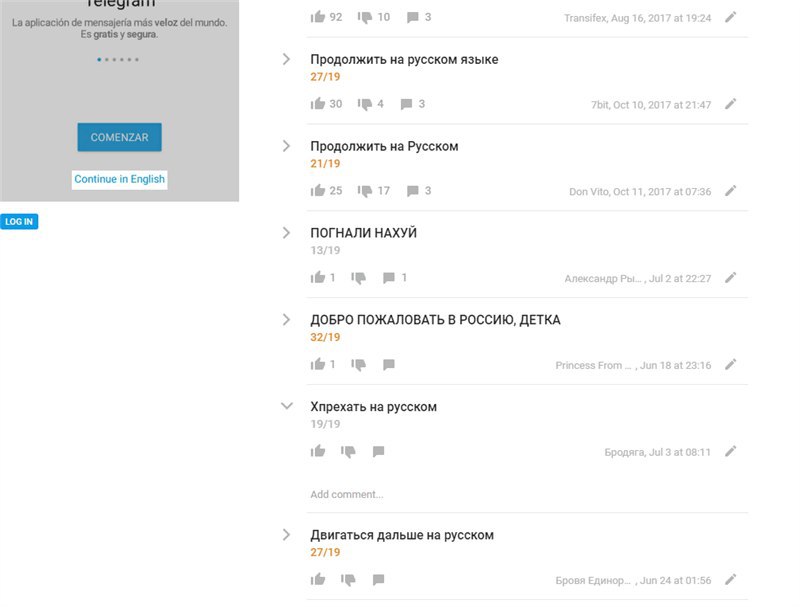
Task: Thumbs down the Transifex translation
Action: coord(365,17)
